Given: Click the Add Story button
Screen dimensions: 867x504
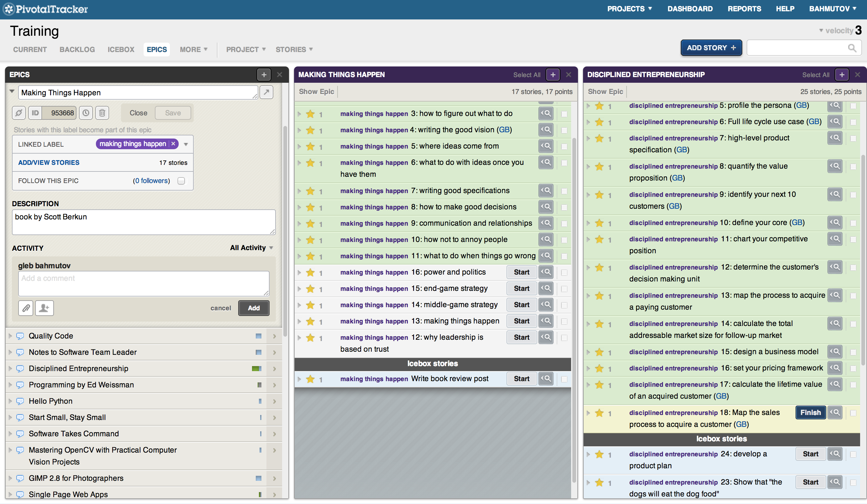Looking at the screenshot, I should [711, 48].
